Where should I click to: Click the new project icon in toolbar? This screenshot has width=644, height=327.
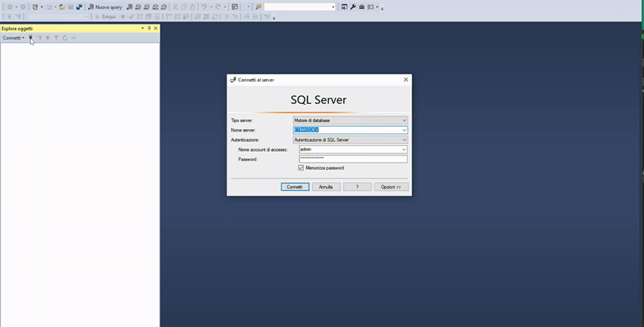36,7
